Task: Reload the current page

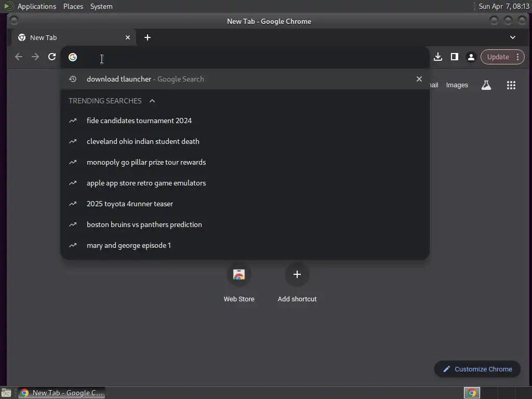Action: (52, 57)
